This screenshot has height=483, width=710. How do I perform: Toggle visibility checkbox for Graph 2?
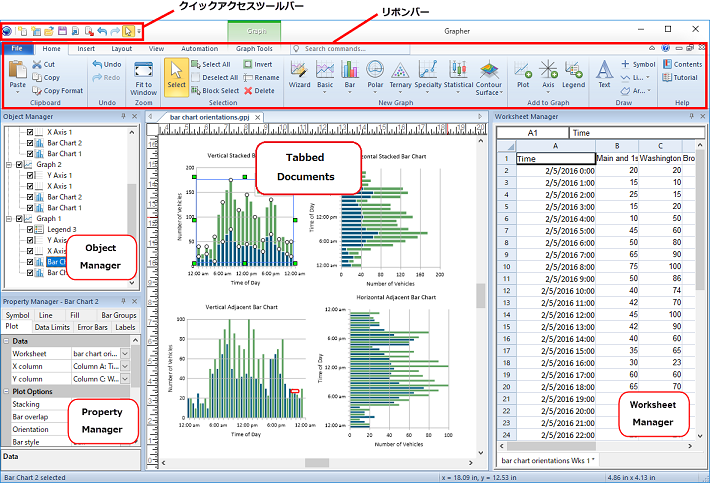[x=19, y=165]
